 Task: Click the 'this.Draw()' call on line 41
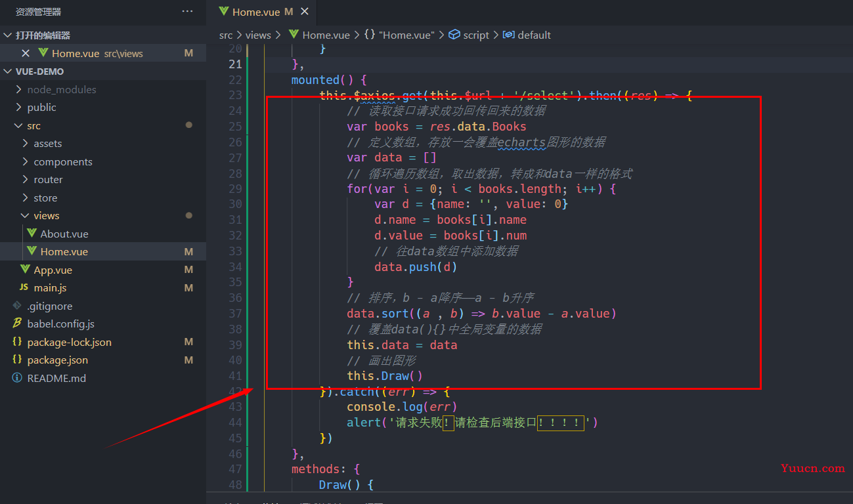tap(385, 376)
